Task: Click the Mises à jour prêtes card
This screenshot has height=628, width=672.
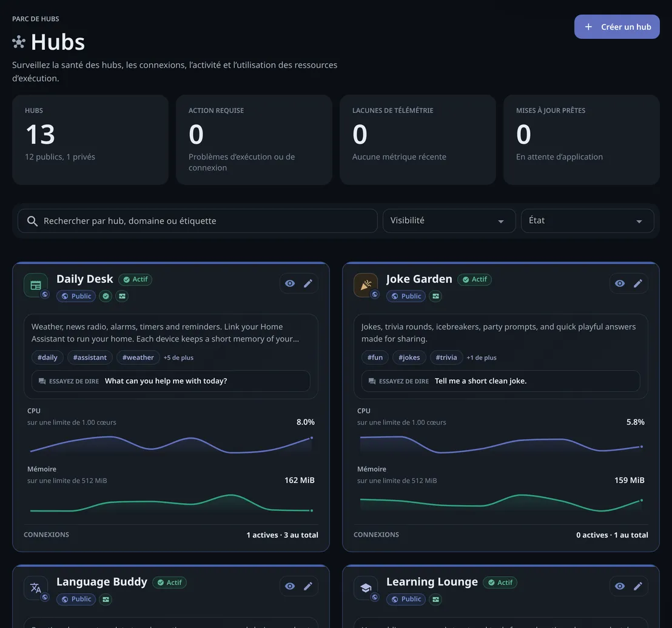Action: click(582, 140)
